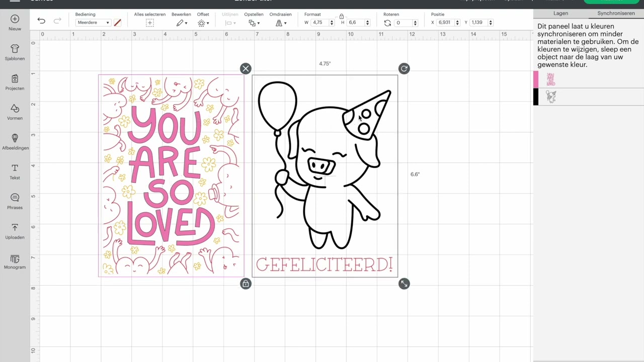Select the black color layer swatch
This screenshot has width=644, height=362.
point(536,97)
